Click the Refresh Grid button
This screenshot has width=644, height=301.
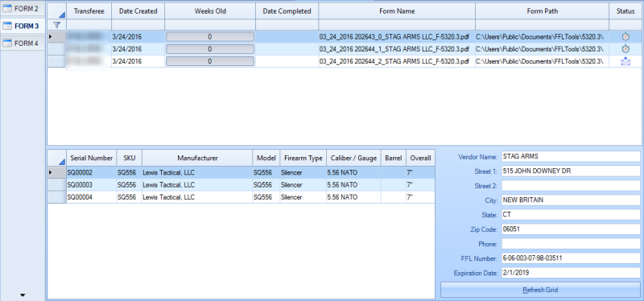point(540,290)
